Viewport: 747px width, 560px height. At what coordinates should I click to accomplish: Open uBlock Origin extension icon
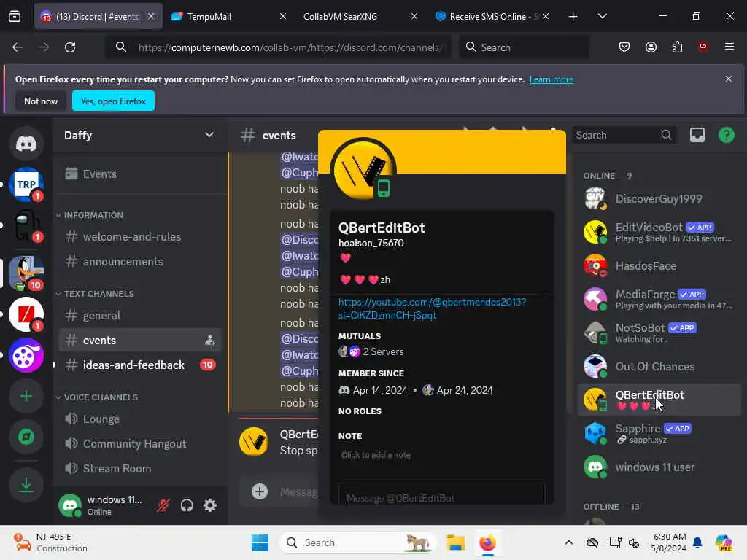pos(703,47)
